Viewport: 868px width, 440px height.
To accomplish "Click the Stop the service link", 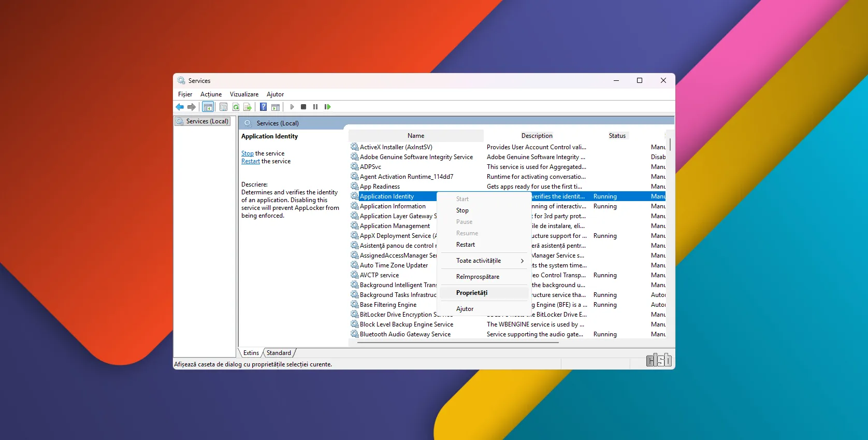I will point(247,153).
